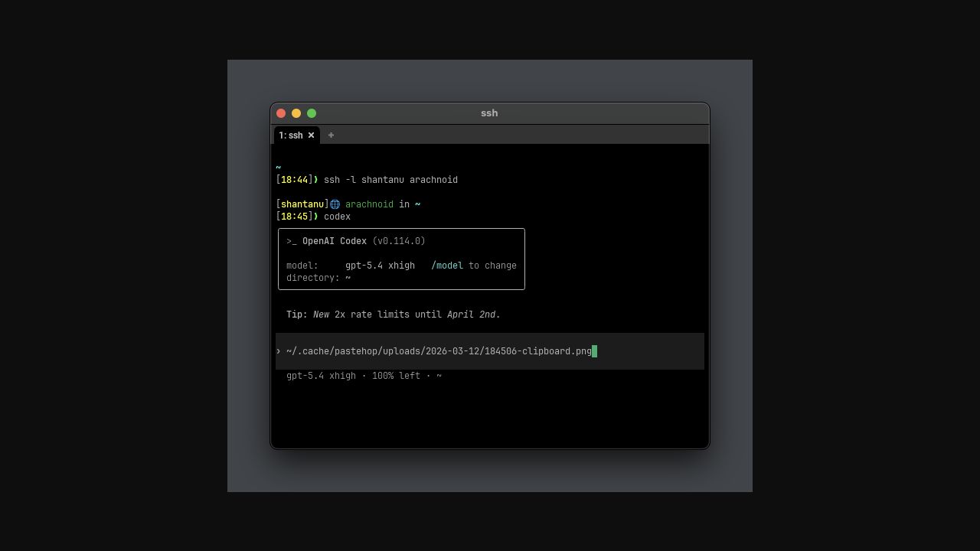Screen dimensions: 980x551
Task: Open a new terminal tab with plus
Action: (331, 135)
